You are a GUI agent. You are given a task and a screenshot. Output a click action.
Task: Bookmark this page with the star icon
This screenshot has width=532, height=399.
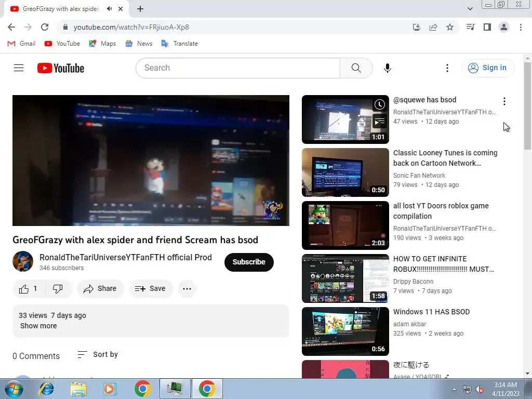tap(450, 27)
